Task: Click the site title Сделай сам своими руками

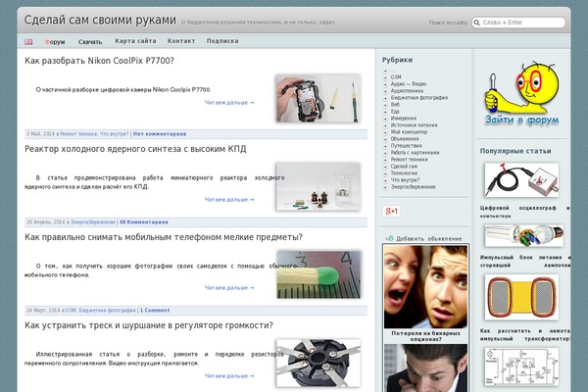Action: pyautogui.click(x=100, y=20)
